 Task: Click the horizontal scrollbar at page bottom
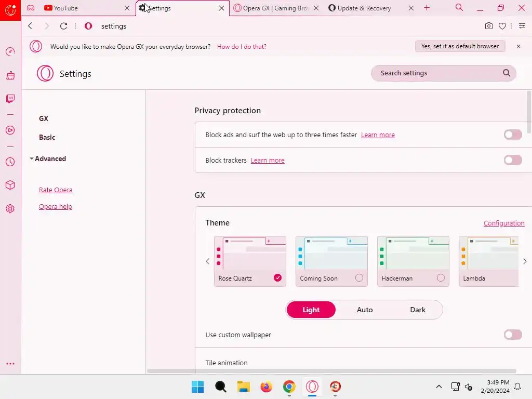point(331,371)
